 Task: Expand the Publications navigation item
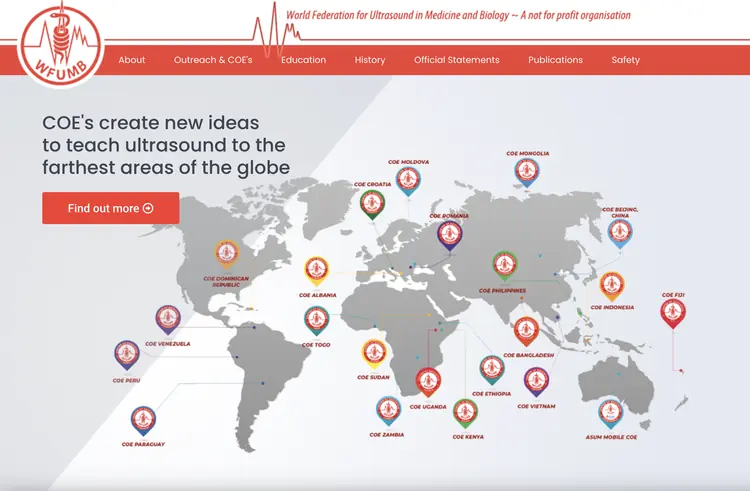tap(555, 60)
